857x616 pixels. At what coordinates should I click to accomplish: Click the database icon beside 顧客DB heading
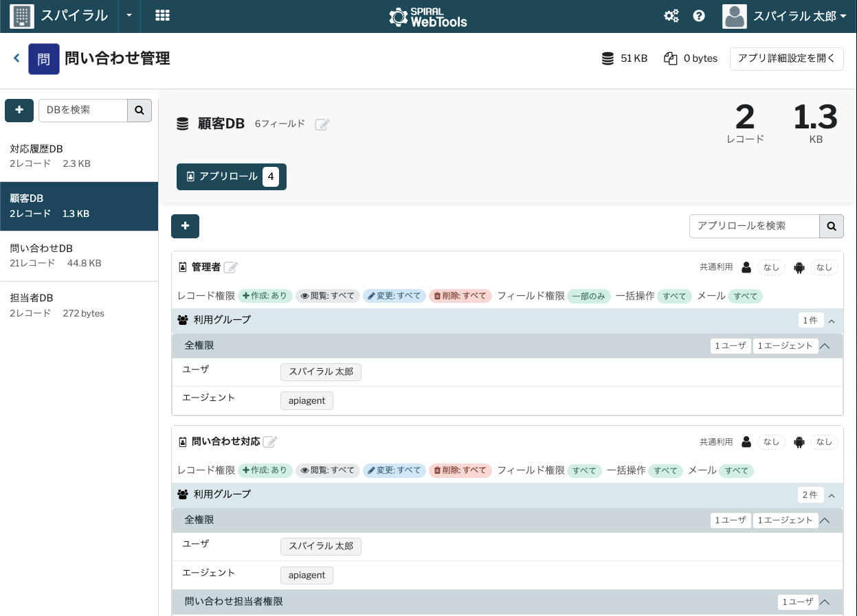(182, 124)
